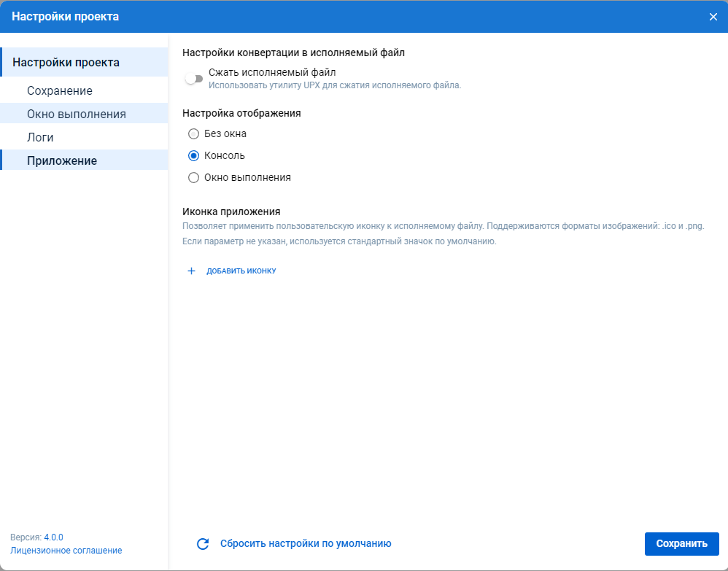Click the 'Иконка приложения' heading
This screenshot has height=571, width=728.
[x=231, y=211]
